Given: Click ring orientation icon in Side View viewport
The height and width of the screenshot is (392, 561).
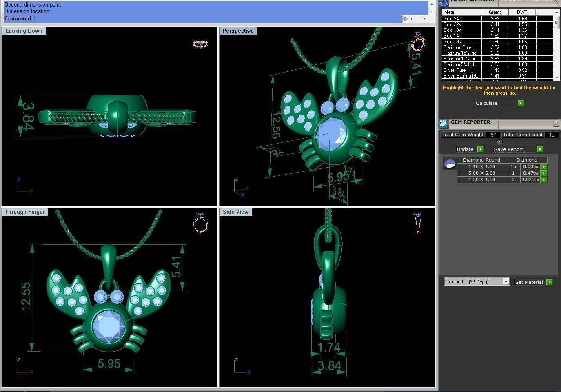Looking at the screenshot, I should click(x=417, y=222).
